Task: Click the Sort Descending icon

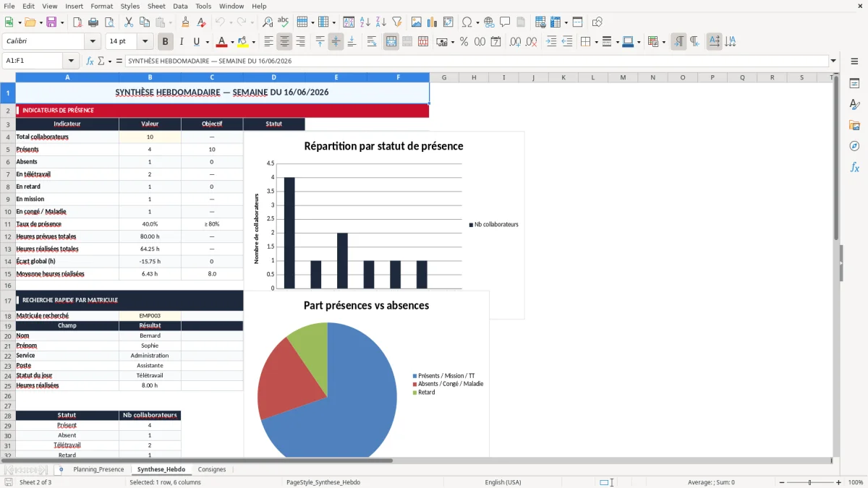Action: tap(381, 22)
